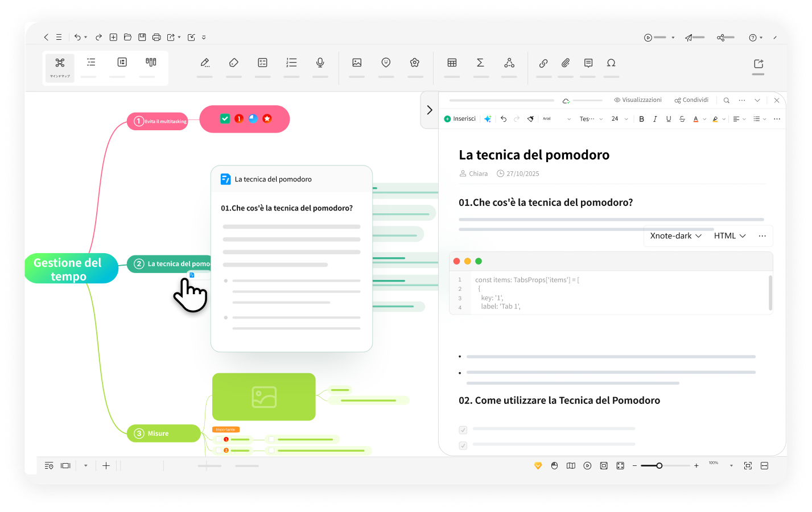The height and width of the screenshot is (512, 812).
Task: Open the HTML language dropdown
Action: [730, 236]
